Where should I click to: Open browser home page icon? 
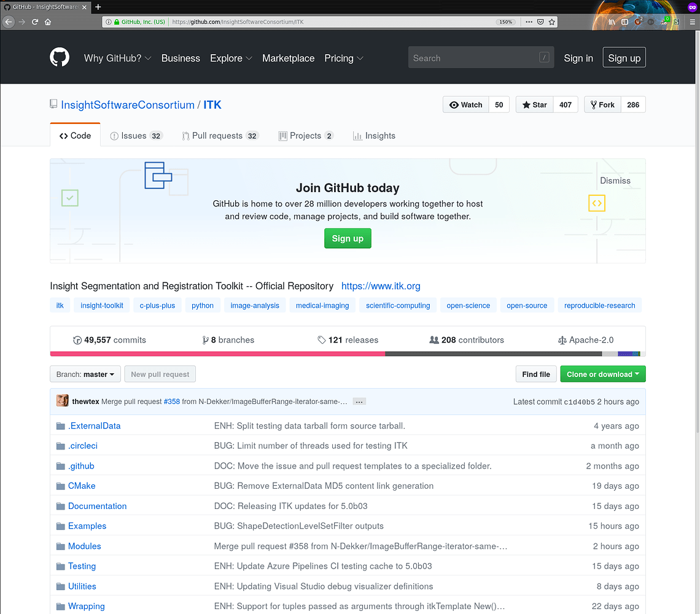[x=48, y=21]
